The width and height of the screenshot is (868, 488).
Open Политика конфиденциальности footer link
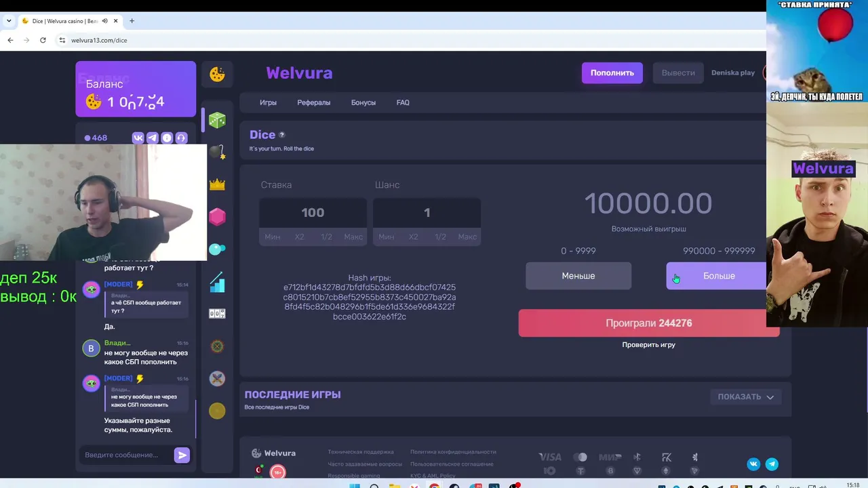point(453,452)
